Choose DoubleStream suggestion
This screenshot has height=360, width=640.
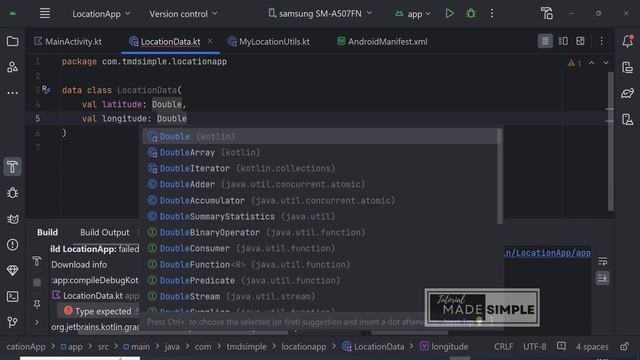click(320, 296)
